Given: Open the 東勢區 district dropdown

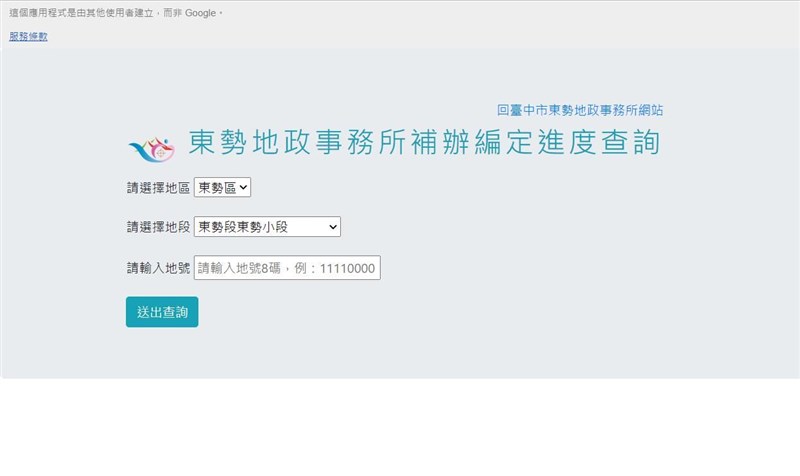Looking at the screenshot, I should [x=222, y=187].
